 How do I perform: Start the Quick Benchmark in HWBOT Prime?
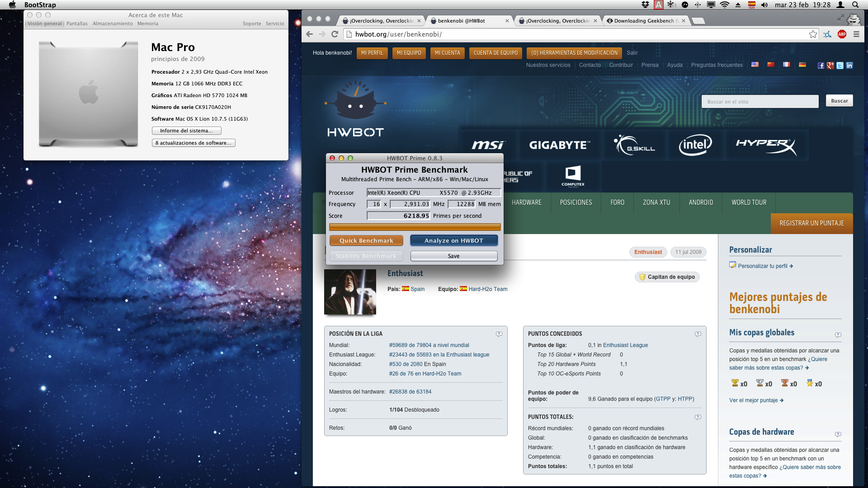[366, 241]
